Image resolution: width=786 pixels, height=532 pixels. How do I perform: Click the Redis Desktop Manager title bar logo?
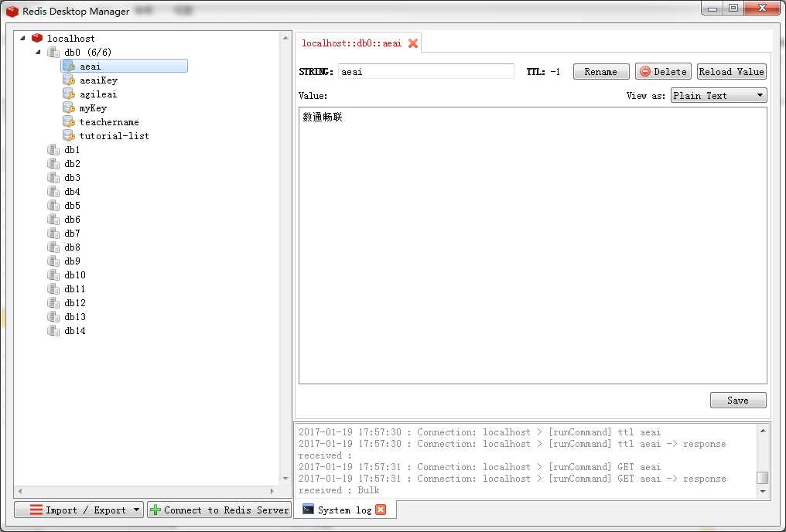click(12, 11)
